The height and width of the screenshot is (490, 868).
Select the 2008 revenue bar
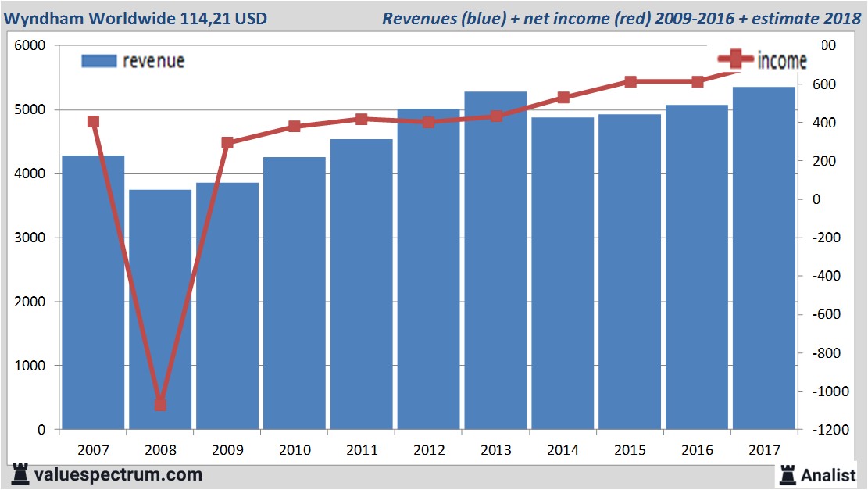pyautogui.click(x=160, y=309)
